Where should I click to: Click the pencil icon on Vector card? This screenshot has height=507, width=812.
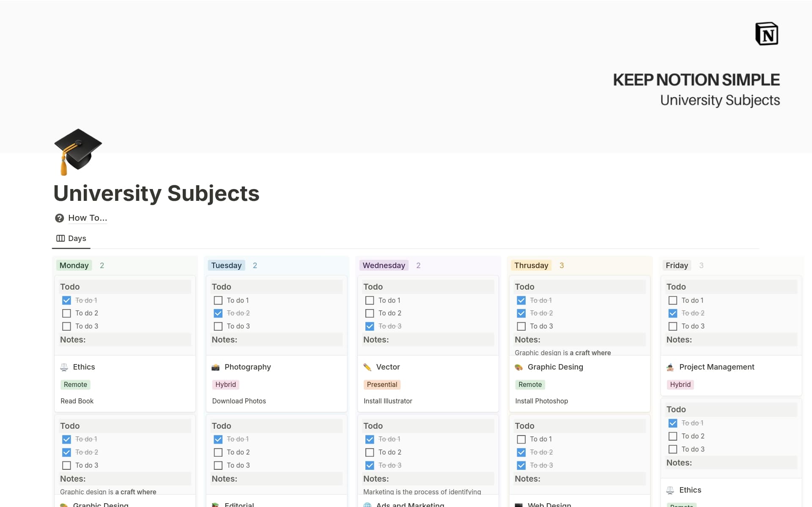pos(368,367)
